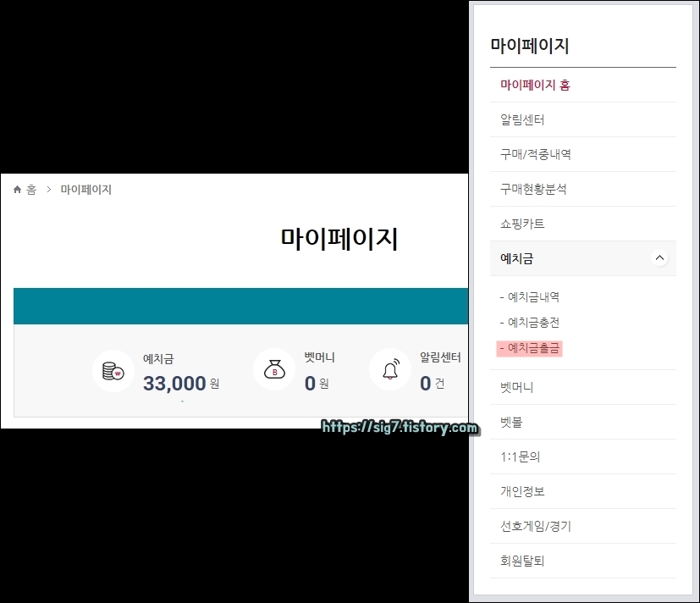
Task: Click the 예치금 label in summary panel
Action: point(158,359)
